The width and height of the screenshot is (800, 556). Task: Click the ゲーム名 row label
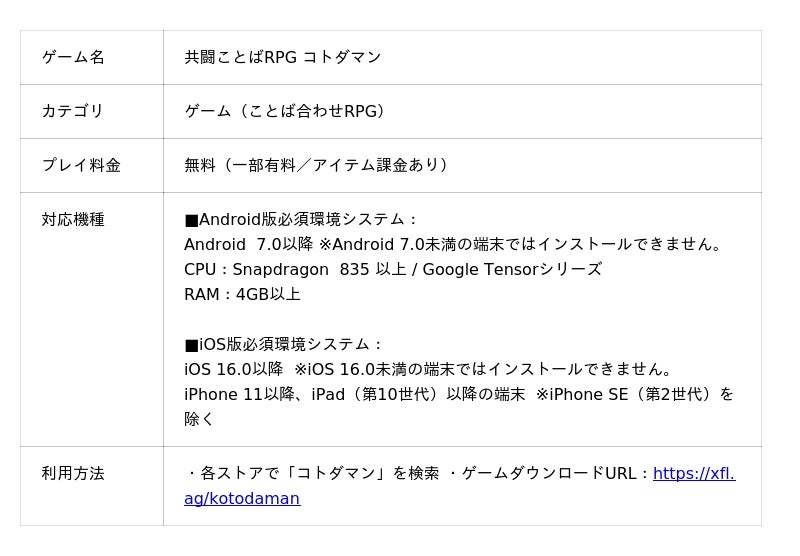(x=73, y=57)
